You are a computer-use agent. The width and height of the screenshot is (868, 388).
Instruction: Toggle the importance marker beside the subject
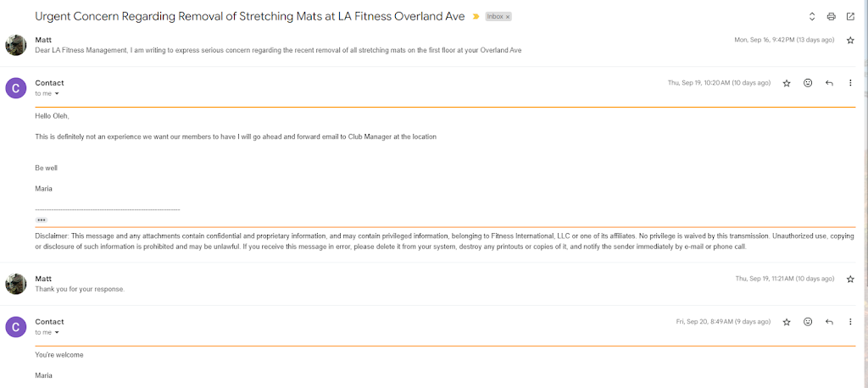pos(476,16)
